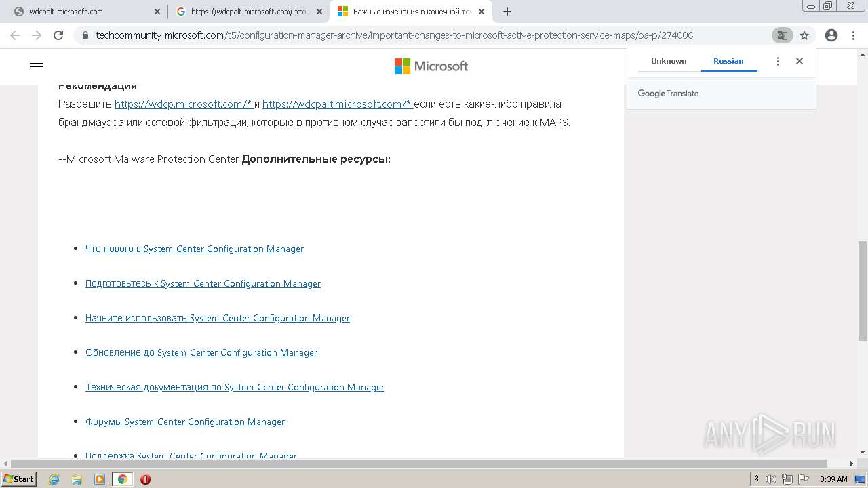Select the Unknown language tab in the Translate popup
Image resolution: width=868 pixels, height=488 pixels.
tap(669, 61)
